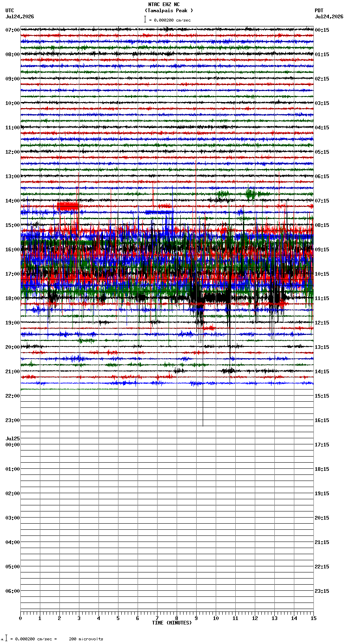This screenshot has height=644, width=346.
Task: Click the '21:15' PDT time label
Action: tap(322, 542)
